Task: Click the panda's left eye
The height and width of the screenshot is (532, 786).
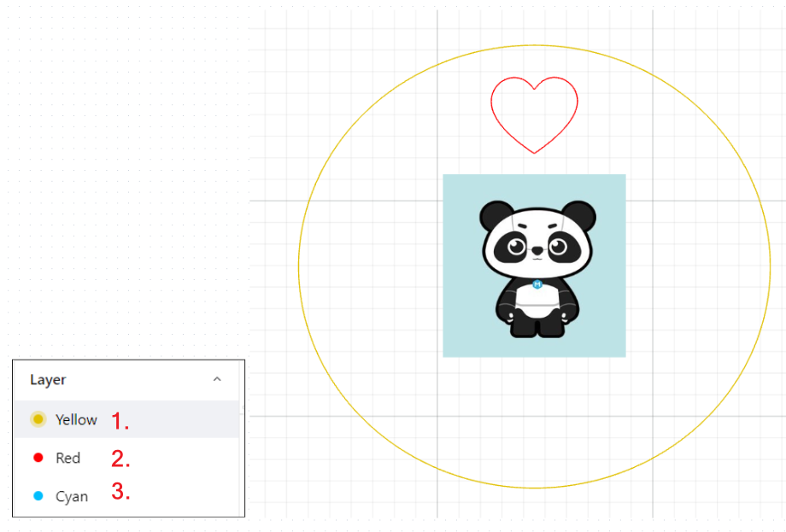Action: [x=516, y=247]
